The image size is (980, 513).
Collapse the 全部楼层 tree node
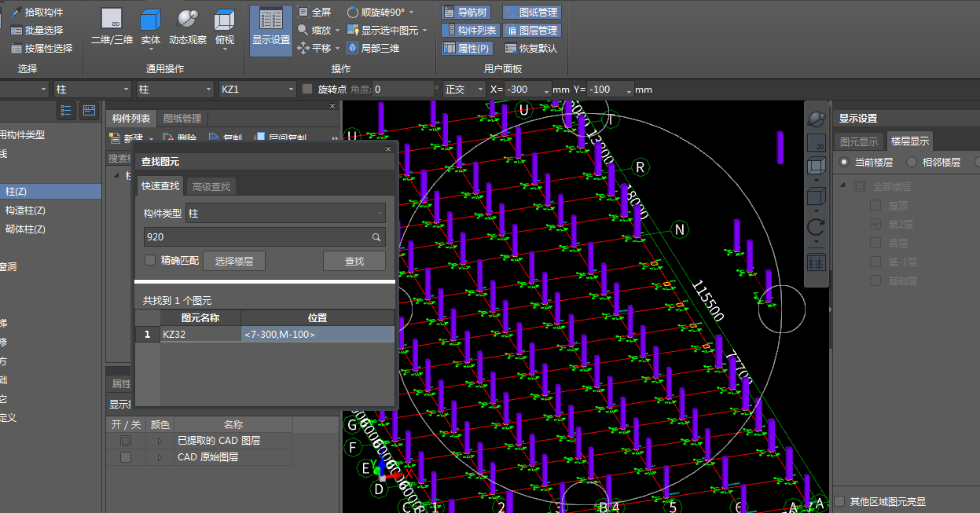(844, 186)
